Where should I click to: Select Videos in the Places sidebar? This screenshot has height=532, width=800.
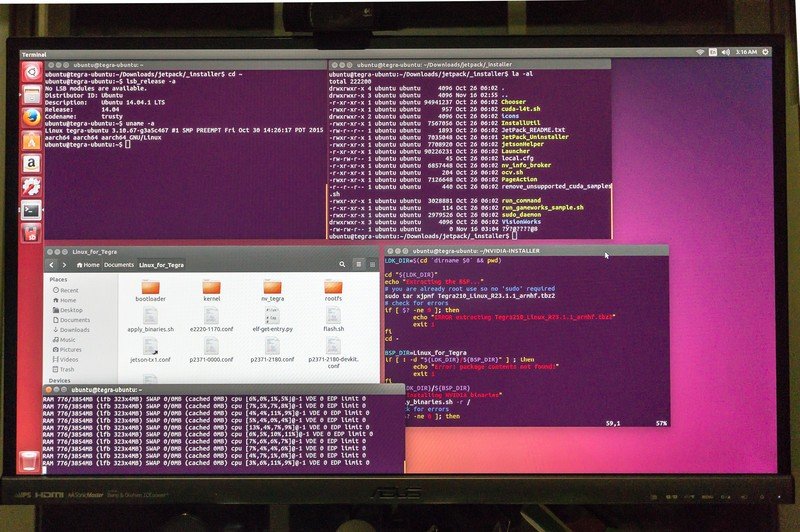(x=65, y=360)
